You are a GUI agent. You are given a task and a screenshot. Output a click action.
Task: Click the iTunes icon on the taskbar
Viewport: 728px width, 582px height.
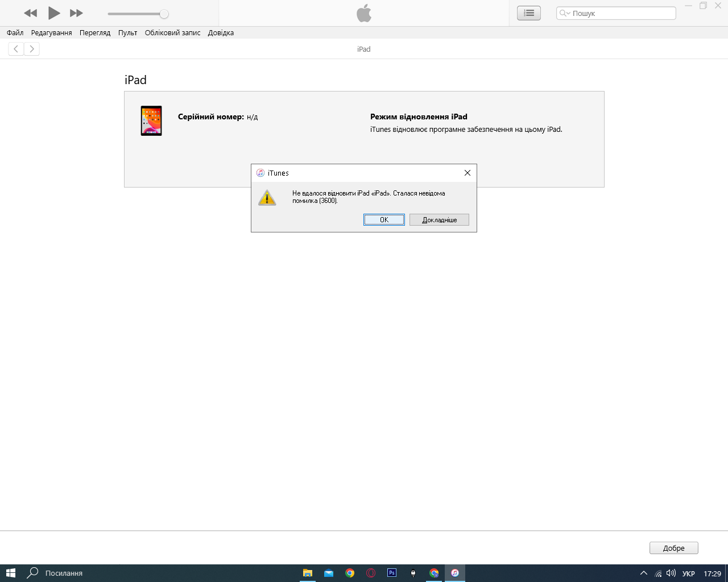[455, 573]
